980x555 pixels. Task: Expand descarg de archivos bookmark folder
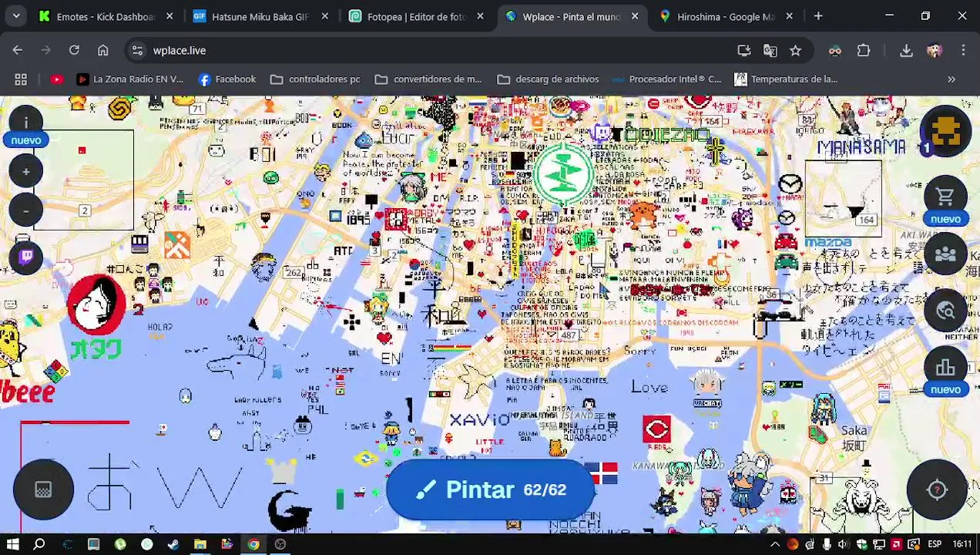click(x=548, y=79)
